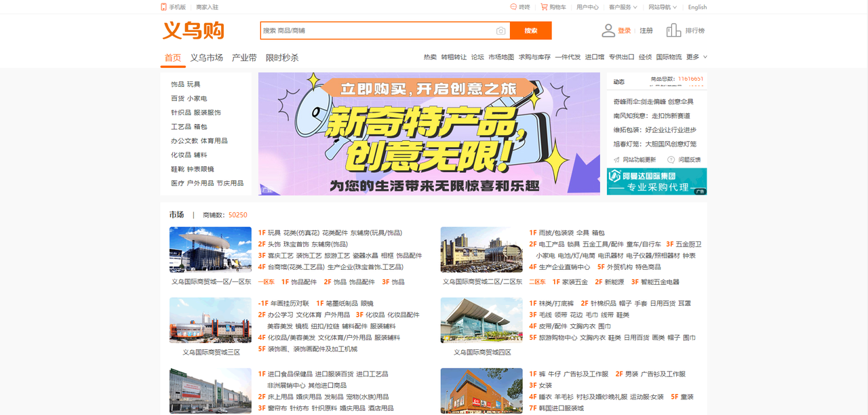Open 雨披/包装袋 link in district two
Viewport: 868px width, 415px height.
point(556,233)
